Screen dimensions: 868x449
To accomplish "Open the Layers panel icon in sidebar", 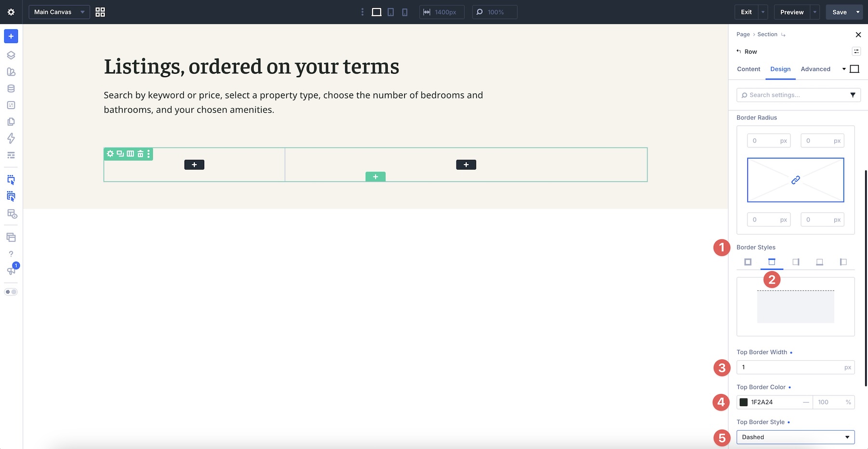I will [x=11, y=55].
